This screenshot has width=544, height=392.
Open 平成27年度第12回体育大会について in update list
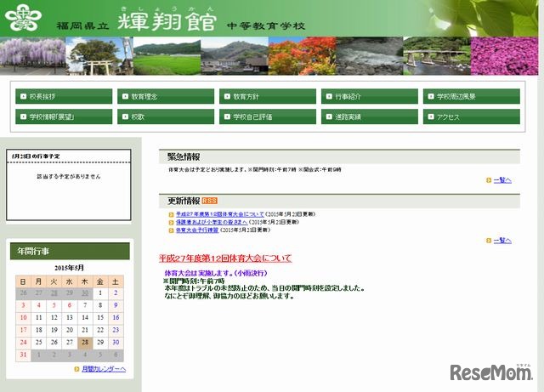[220, 214]
